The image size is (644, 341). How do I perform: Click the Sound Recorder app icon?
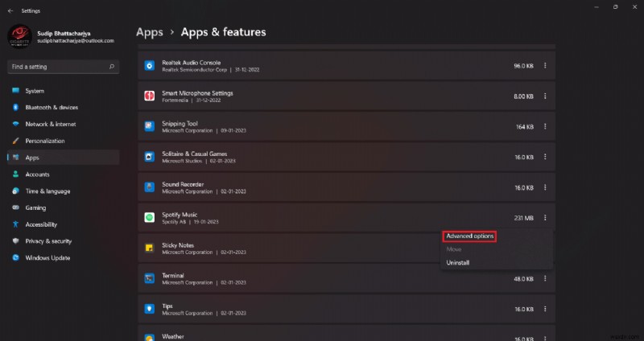pos(150,187)
